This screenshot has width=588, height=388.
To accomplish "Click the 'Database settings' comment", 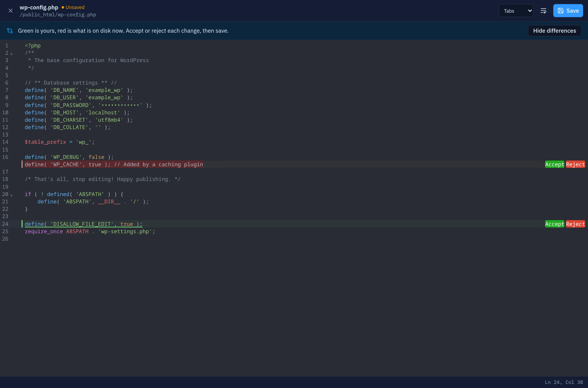I will click(x=71, y=83).
